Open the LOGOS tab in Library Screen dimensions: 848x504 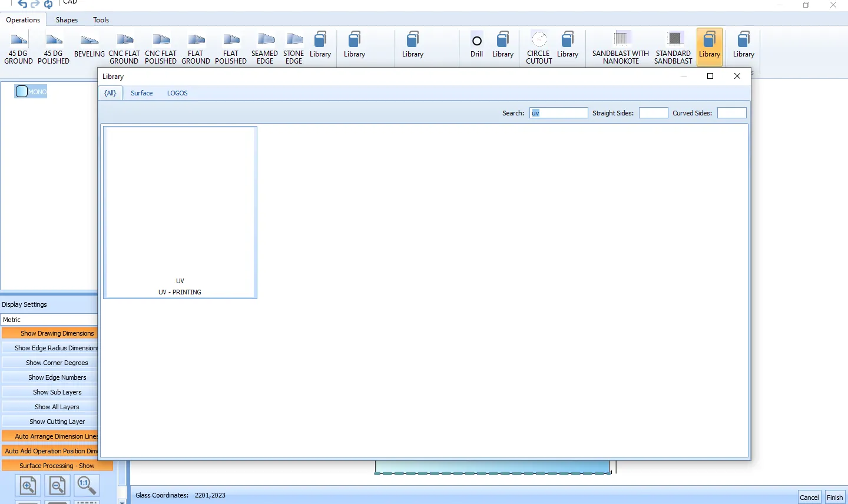(177, 93)
